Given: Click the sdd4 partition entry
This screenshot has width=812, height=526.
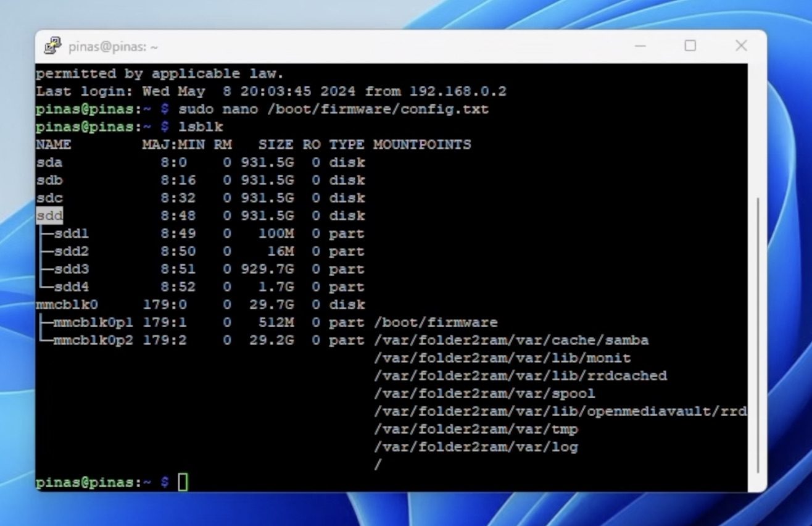Looking at the screenshot, I should pyautogui.click(x=71, y=287).
